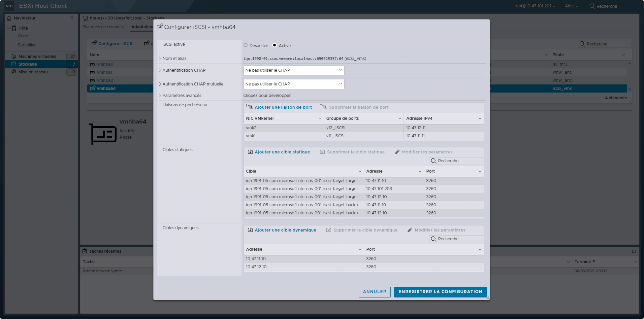Select dynamic target 10.47.11.10
This screenshot has height=319, width=644.
click(364, 259)
